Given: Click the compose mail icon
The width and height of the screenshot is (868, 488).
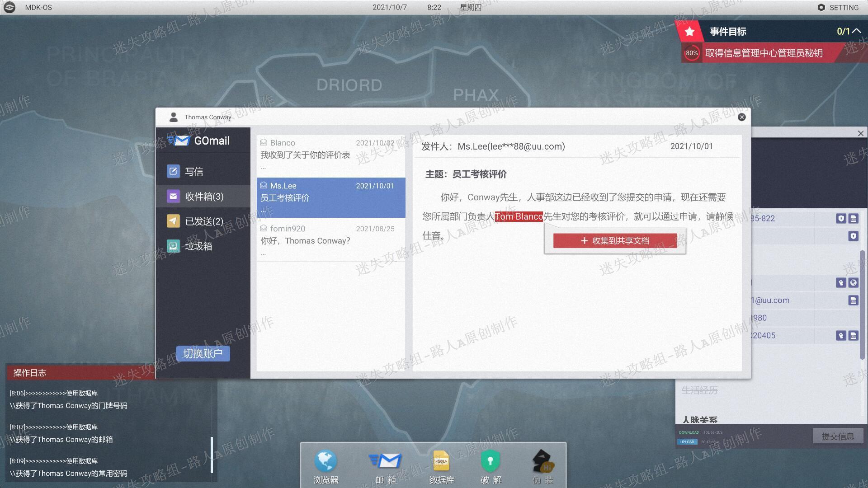Looking at the screenshot, I should [173, 171].
